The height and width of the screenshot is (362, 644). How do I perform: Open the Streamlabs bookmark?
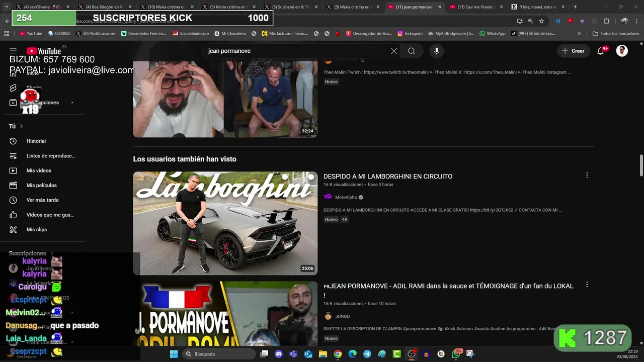[143, 34]
